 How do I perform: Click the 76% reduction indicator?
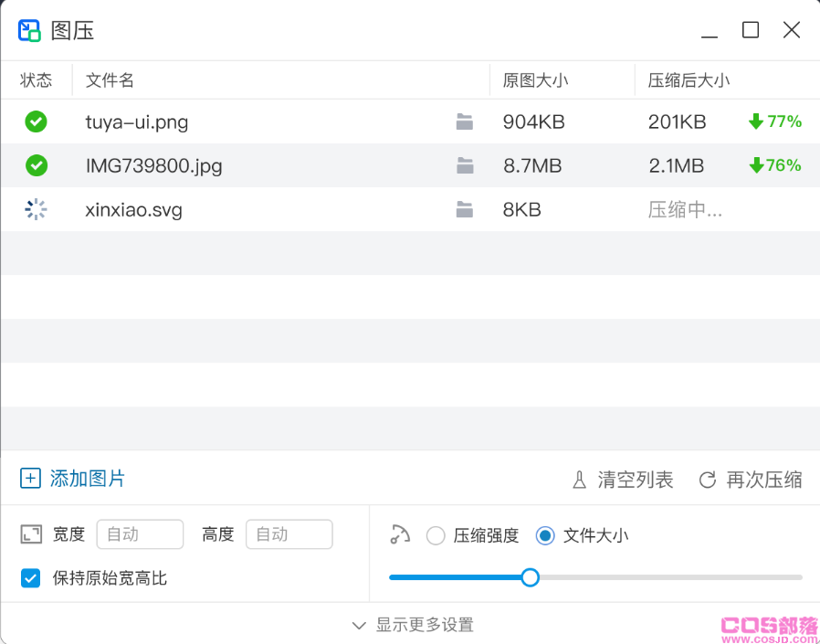[775, 165]
